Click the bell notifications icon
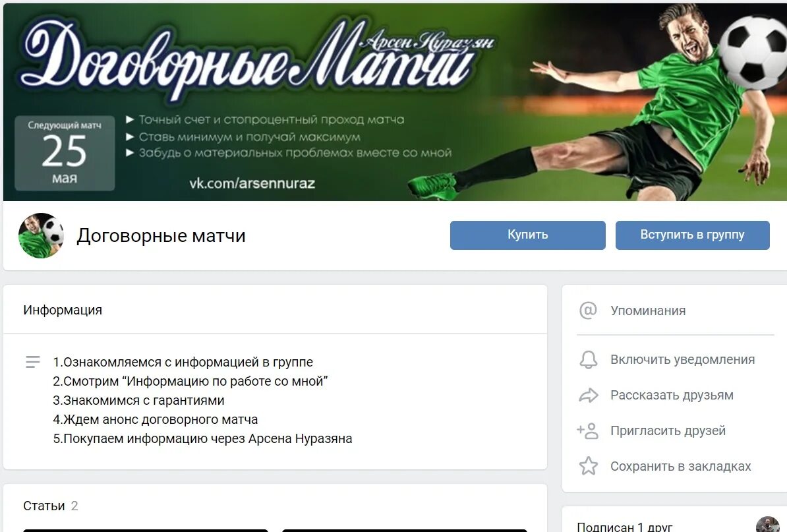This screenshot has height=532, width=787. [588, 360]
